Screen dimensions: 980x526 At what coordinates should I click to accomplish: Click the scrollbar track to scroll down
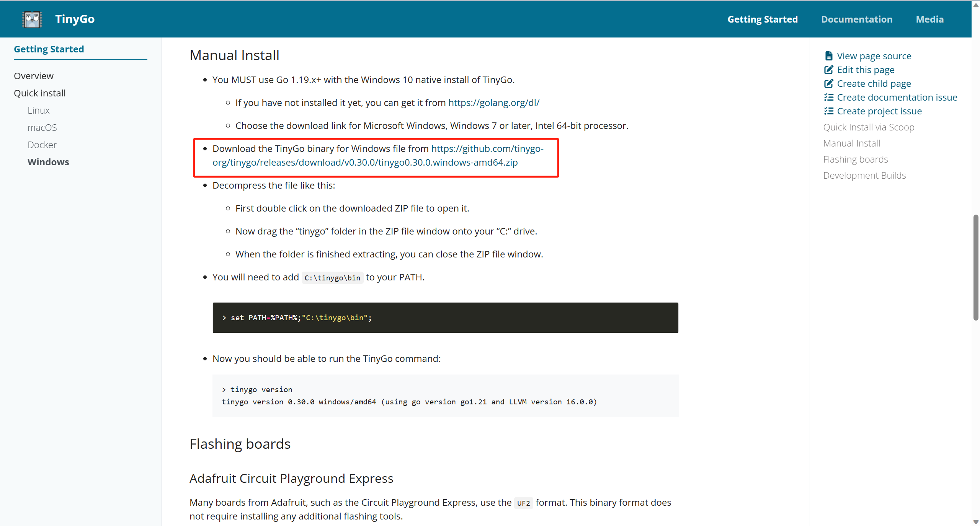[x=975, y=421]
